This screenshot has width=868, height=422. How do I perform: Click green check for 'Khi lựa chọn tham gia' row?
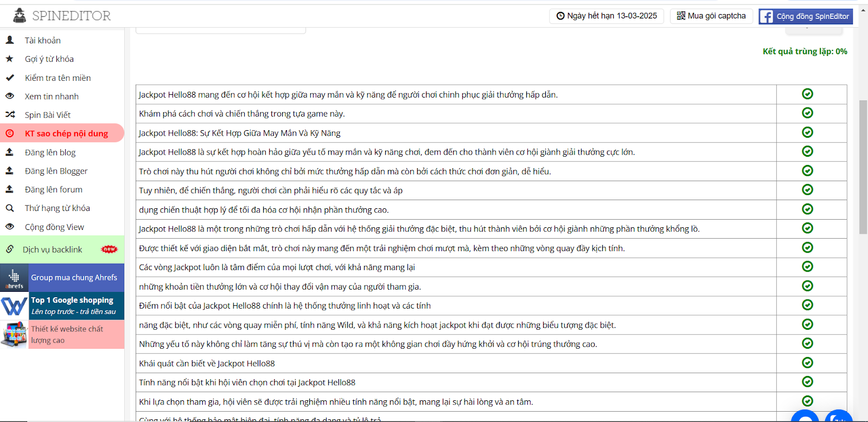pyautogui.click(x=808, y=401)
